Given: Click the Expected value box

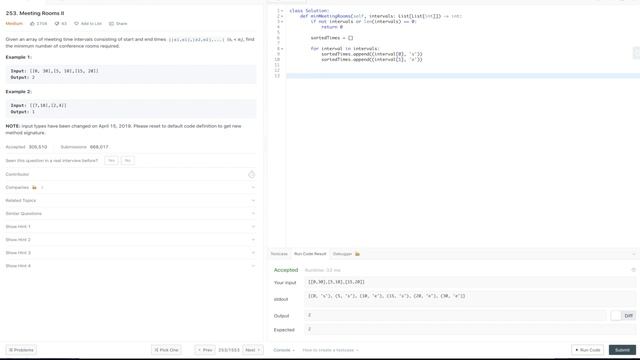Looking at the screenshot, I should click(x=470, y=329).
